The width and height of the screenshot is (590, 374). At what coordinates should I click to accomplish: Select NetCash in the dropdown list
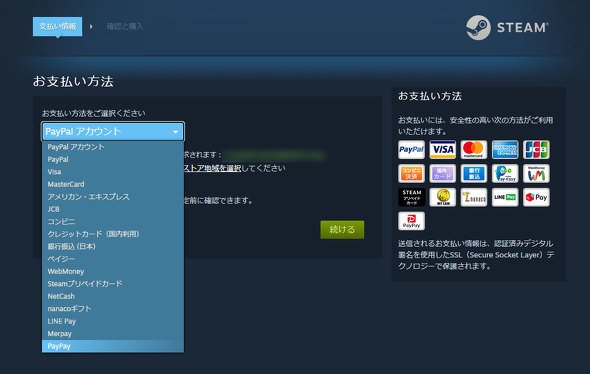tap(113, 296)
